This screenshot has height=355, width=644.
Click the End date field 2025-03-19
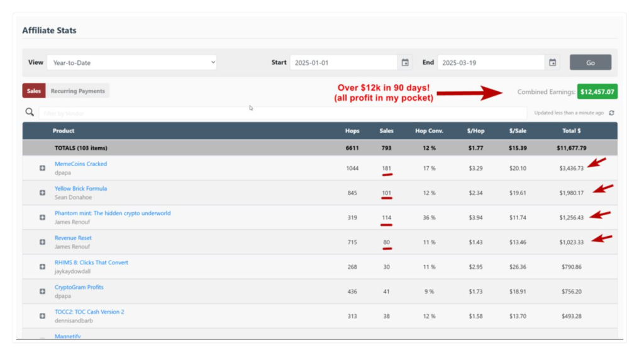pos(491,62)
